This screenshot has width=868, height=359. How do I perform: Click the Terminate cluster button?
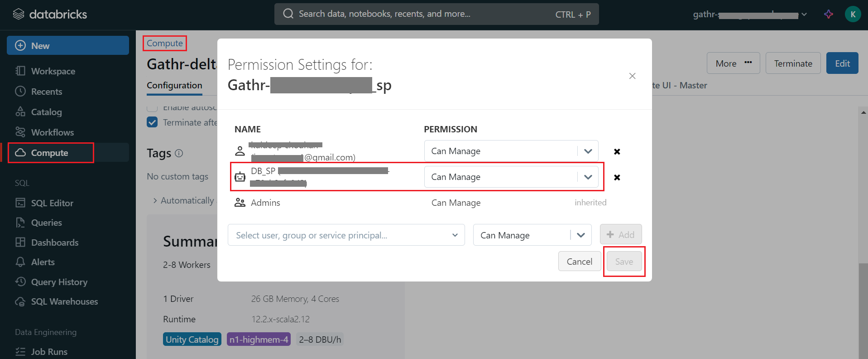pos(793,63)
